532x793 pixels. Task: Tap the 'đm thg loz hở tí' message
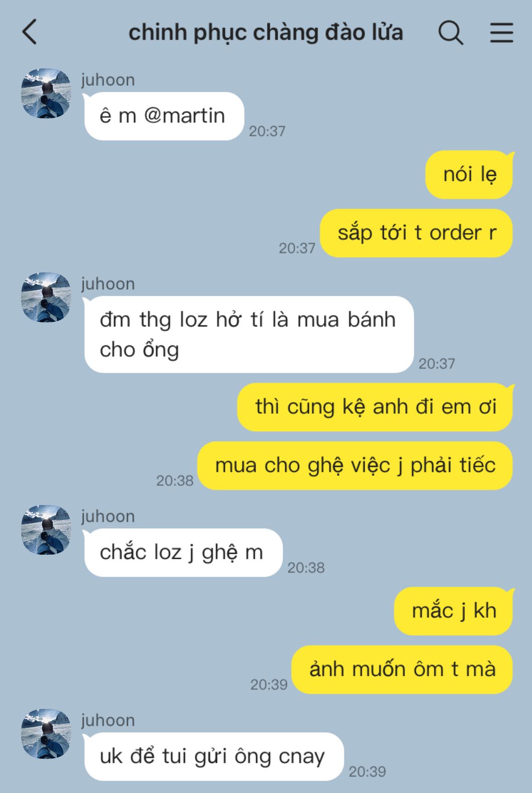click(x=249, y=334)
